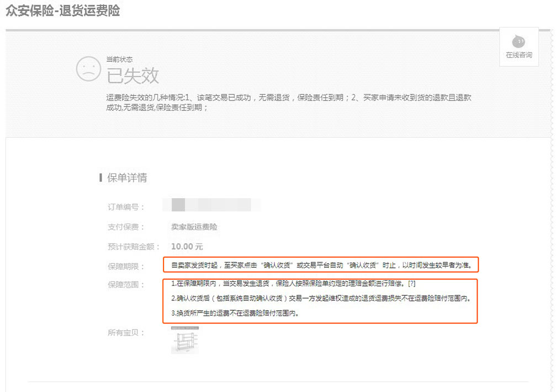Click coverage rule 2 starting 确认收货后

[321, 299]
